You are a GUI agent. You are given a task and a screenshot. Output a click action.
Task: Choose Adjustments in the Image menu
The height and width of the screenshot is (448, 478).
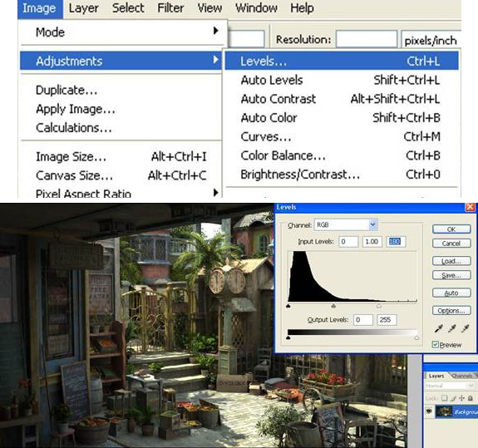121,61
